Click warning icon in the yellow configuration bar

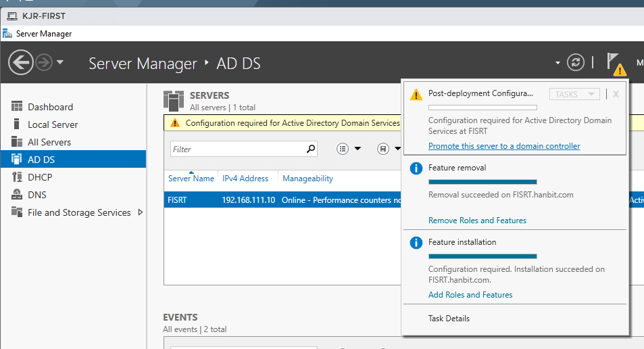175,123
